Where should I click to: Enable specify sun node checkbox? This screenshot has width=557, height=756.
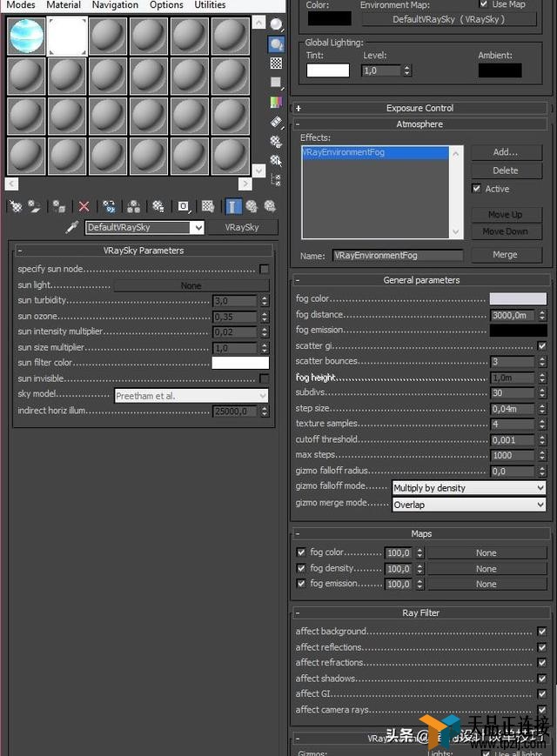coord(264,269)
